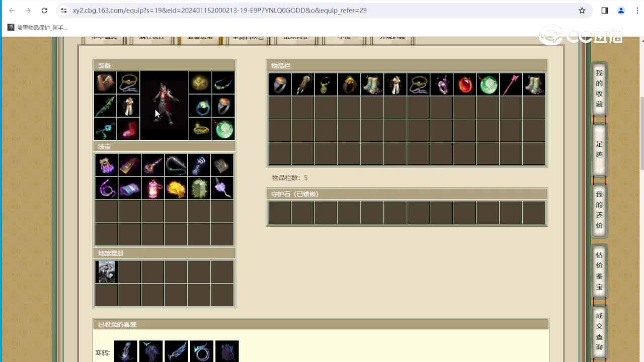The height and width of the screenshot is (362, 644).
Task: Select the green stone seal treasure
Action: coord(199,188)
